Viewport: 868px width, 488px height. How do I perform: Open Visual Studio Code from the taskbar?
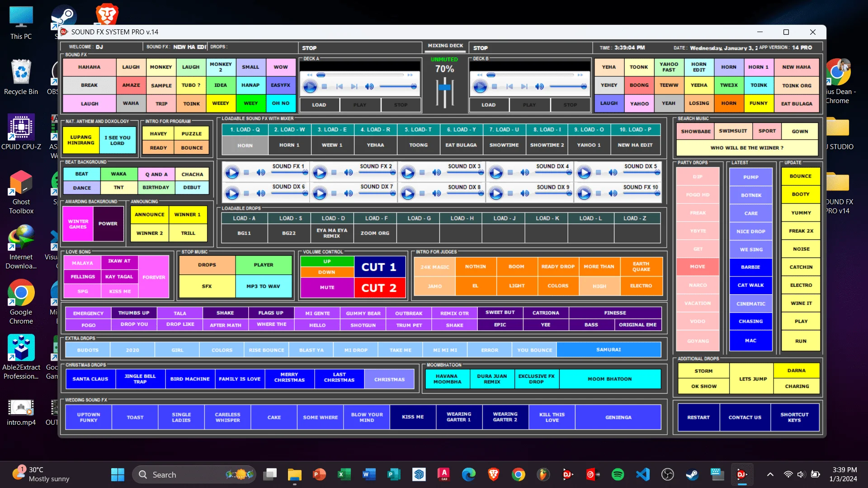[x=643, y=474]
